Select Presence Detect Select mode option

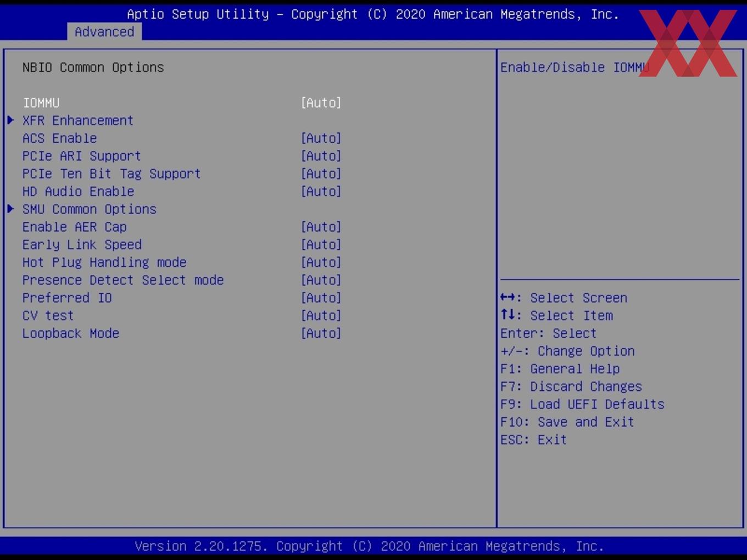pyautogui.click(x=123, y=280)
